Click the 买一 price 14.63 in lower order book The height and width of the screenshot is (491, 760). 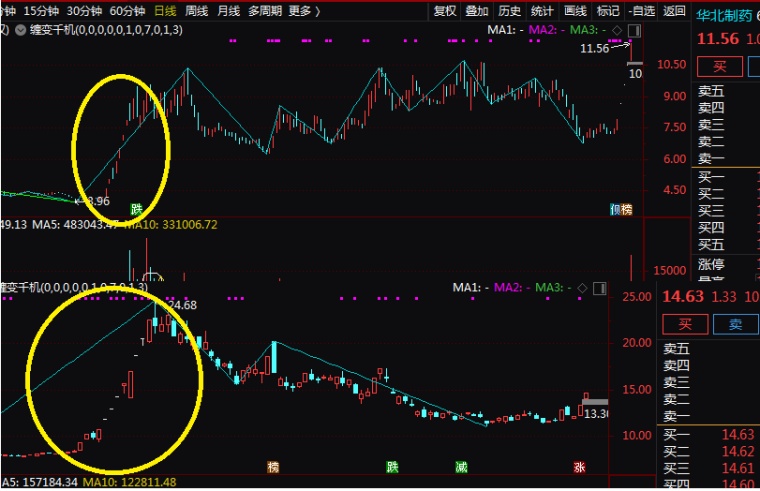[x=738, y=434]
